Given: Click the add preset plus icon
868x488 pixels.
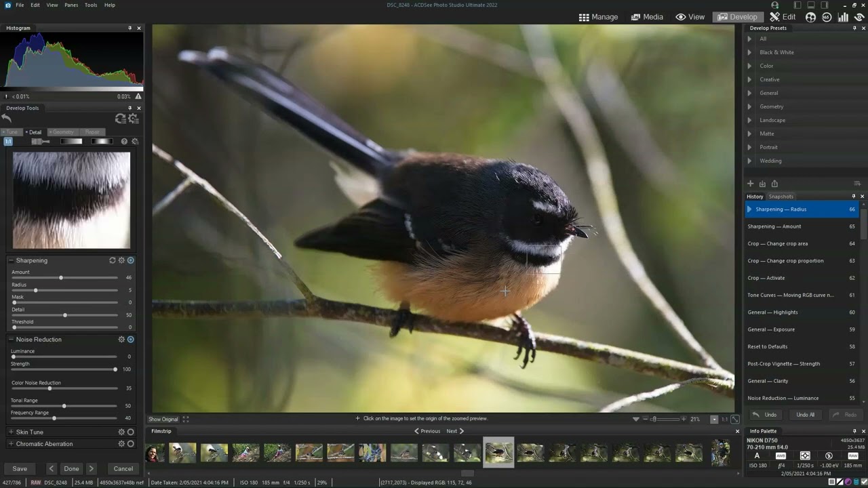Looking at the screenshot, I should pyautogui.click(x=750, y=184).
